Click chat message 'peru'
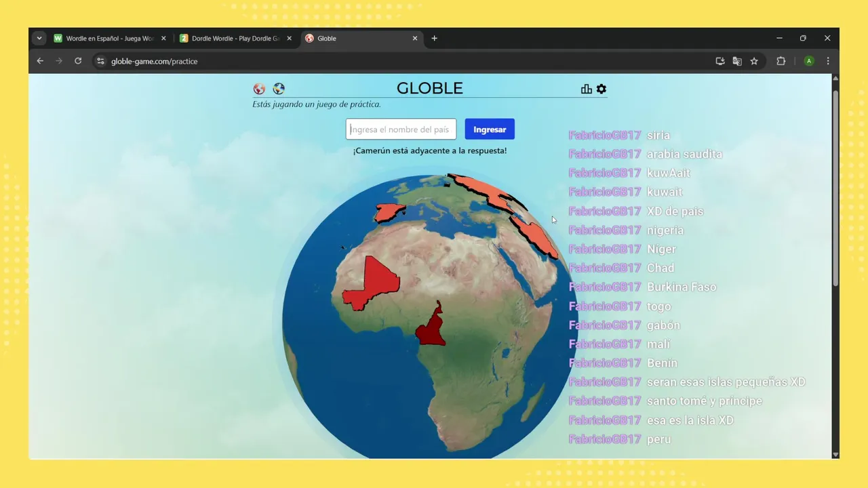This screenshot has width=868, height=488. tap(659, 439)
